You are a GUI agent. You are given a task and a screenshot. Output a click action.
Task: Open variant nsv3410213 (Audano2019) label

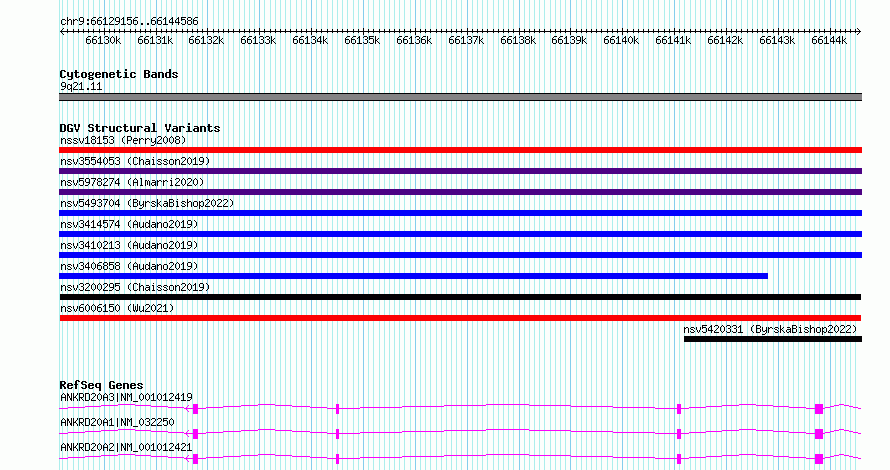point(129,245)
